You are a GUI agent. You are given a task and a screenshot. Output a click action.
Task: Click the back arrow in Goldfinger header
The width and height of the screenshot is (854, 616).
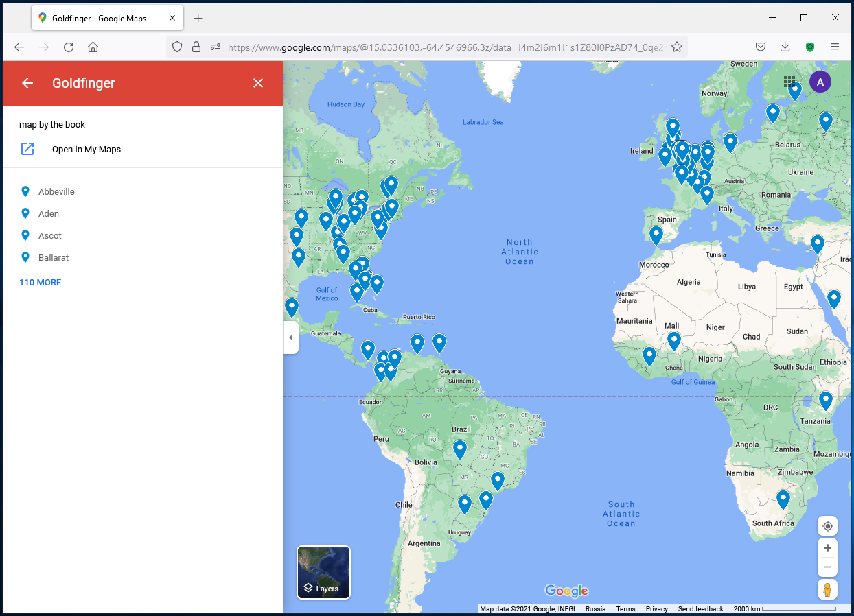[27, 83]
